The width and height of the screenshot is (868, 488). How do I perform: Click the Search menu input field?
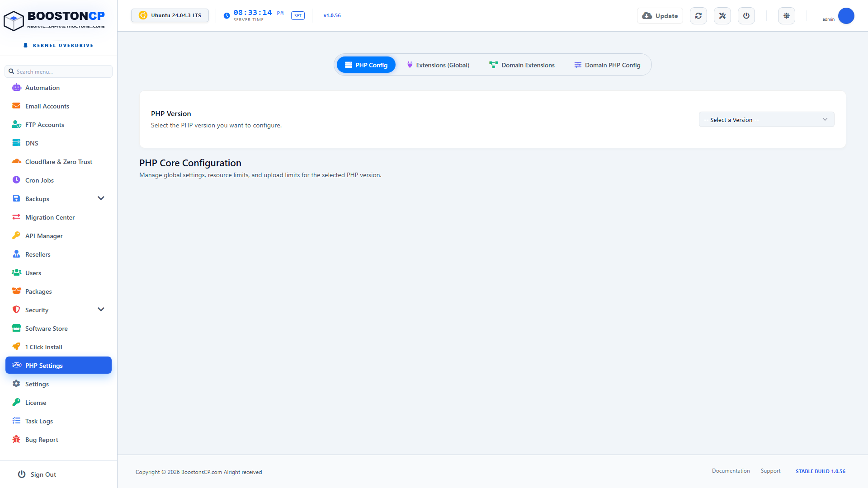(59, 71)
